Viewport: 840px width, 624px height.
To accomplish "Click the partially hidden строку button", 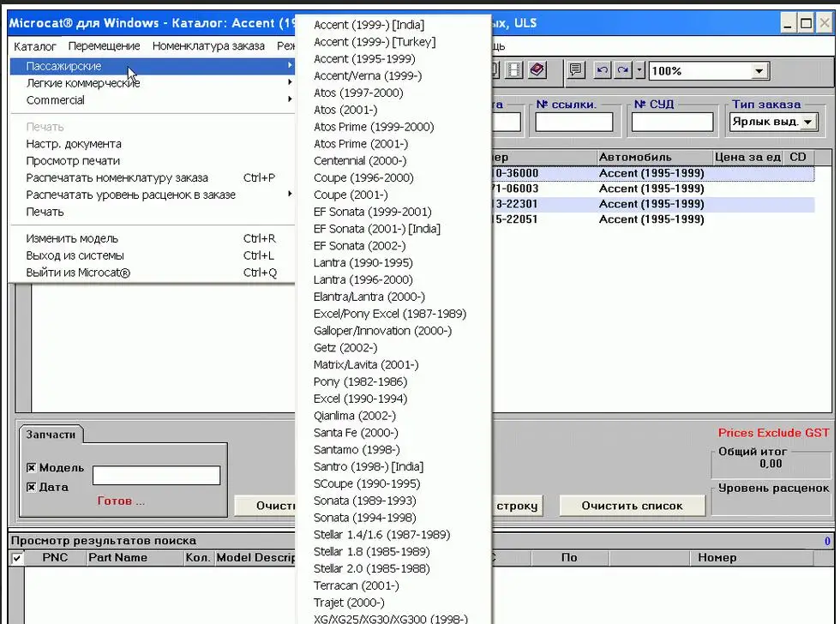I will (x=516, y=506).
